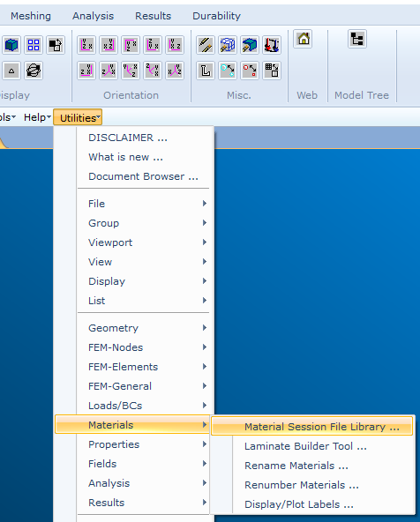Click the black and white squares icon
Viewport: 420px width, 522px height.
[x=56, y=45]
